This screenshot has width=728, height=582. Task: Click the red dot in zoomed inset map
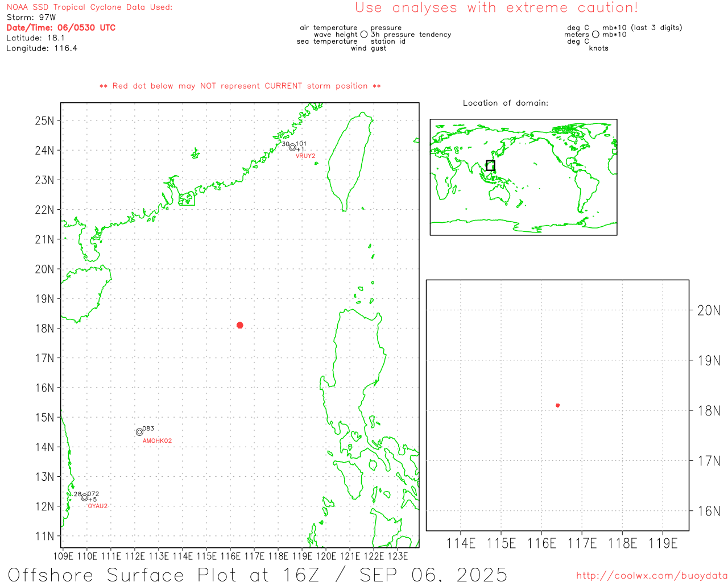(x=558, y=405)
